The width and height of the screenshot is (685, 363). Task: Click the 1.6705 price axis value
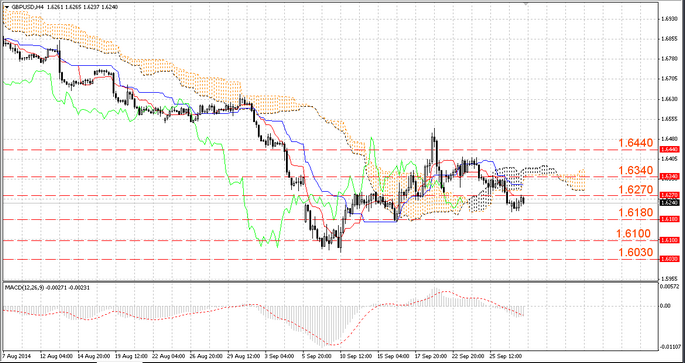[x=669, y=79]
